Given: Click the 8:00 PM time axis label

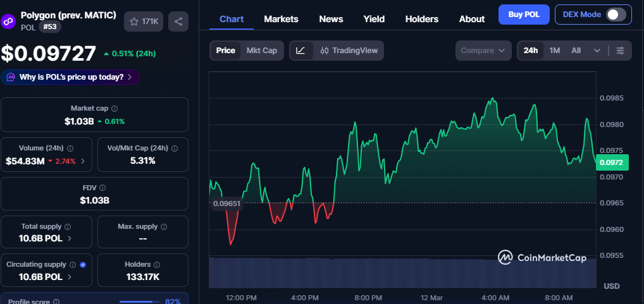Looking at the screenshot, I should (x=367, y=297).
